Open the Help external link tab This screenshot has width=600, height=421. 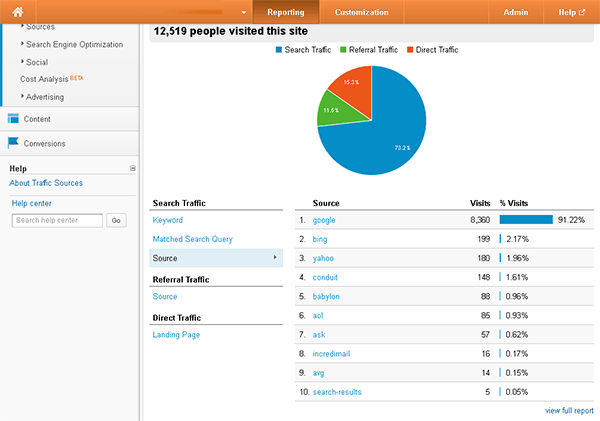click(571, 12)
